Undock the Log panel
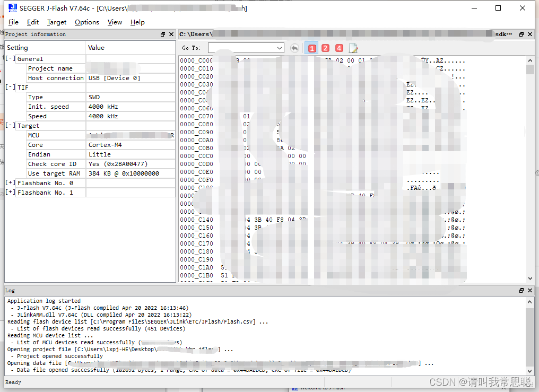This screenshot has width=539, height=392. pos(521,290)
